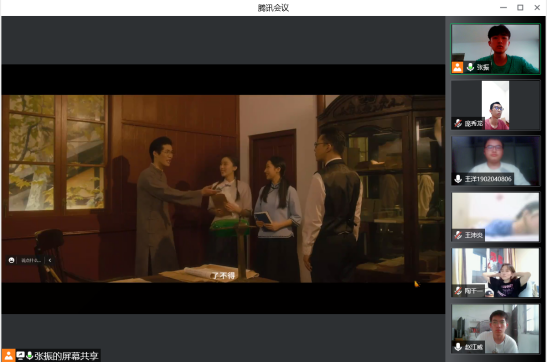This screenshot has width=547, height=362.
Task: Click muted microphone icon on second participant tile
Action: pos(458,123)
